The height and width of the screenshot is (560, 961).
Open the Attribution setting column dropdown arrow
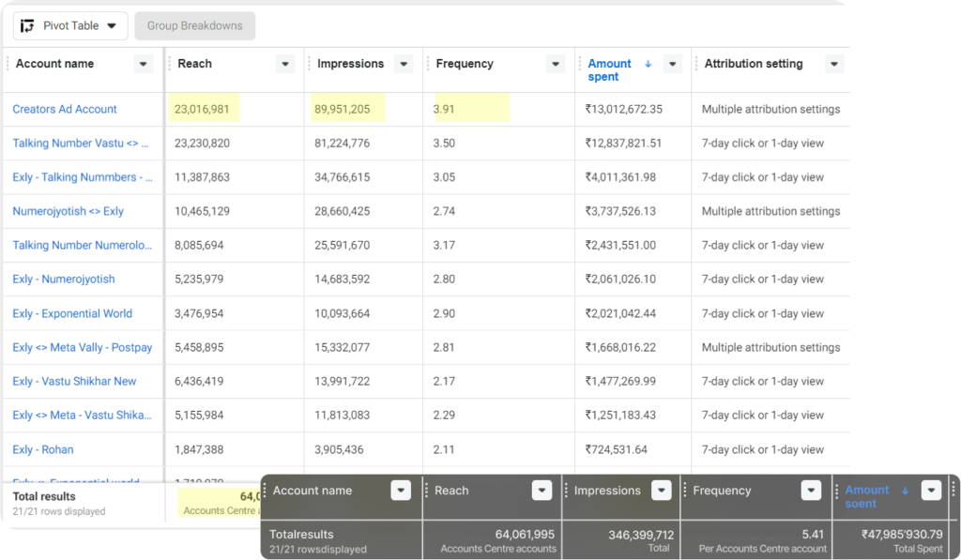pos(834,64)
